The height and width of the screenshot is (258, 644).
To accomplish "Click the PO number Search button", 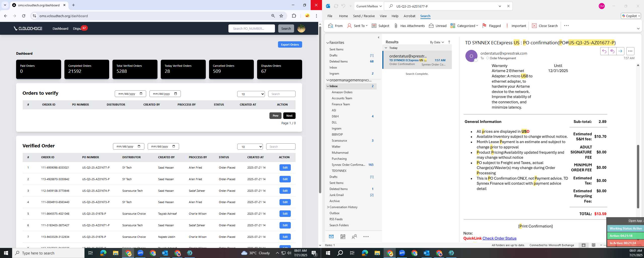I will coord(286,28).
